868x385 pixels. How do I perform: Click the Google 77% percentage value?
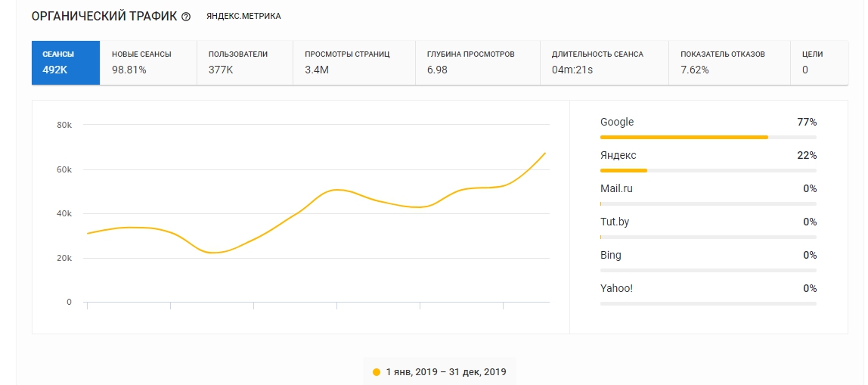[x=806, y=123]
